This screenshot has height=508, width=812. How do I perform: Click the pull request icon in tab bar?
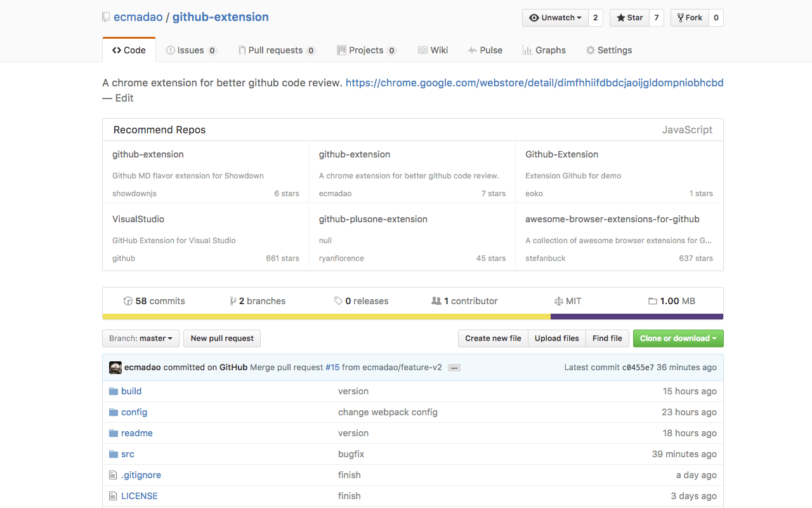[242, 50]
